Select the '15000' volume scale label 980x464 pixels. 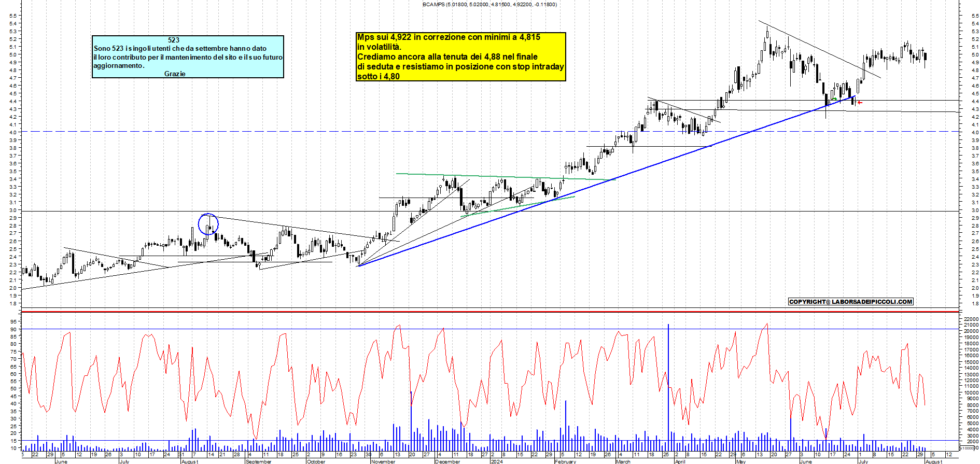[971, 362]
